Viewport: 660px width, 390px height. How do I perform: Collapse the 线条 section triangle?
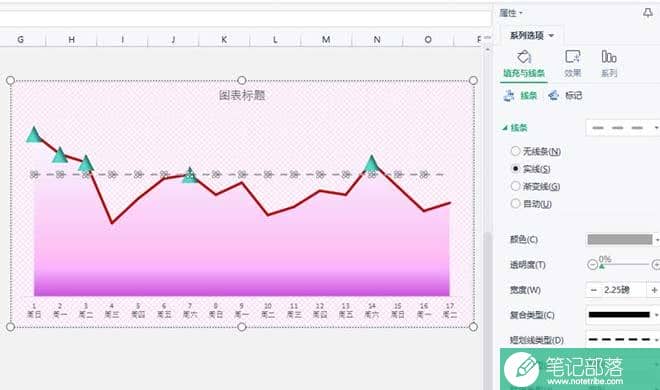pos(505,128)
